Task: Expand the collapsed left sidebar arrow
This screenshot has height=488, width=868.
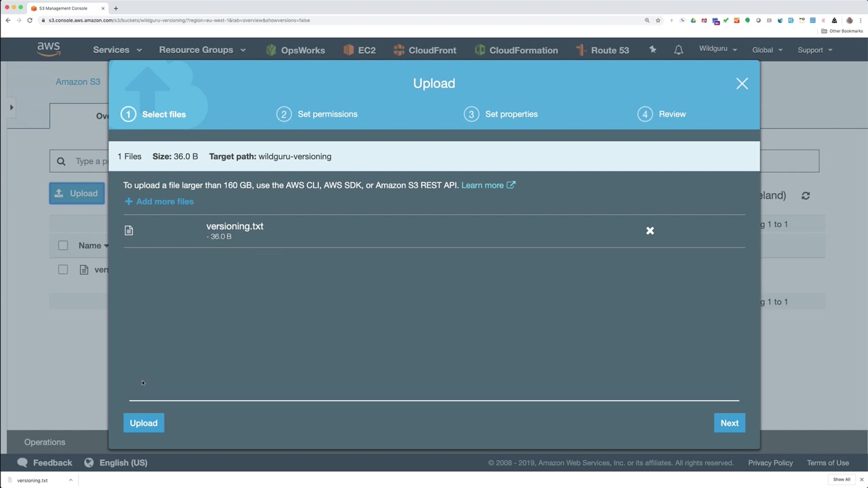Action: (x=12, y=108)
